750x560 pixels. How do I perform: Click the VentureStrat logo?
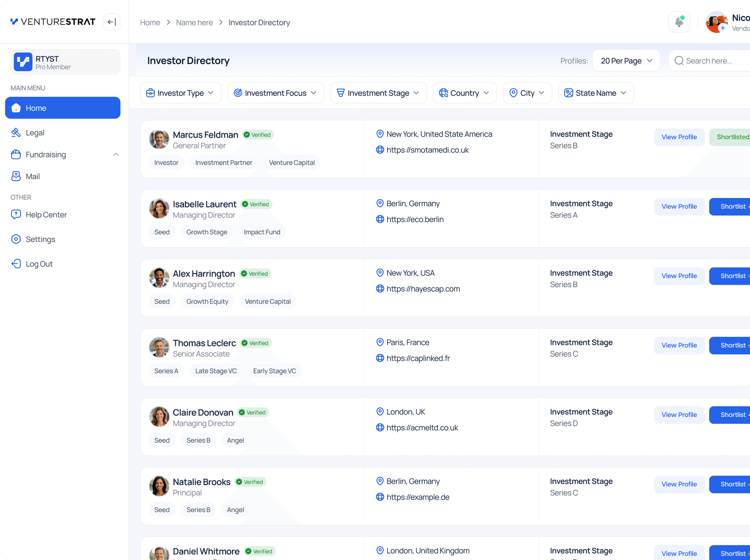(x=53, y=22)
